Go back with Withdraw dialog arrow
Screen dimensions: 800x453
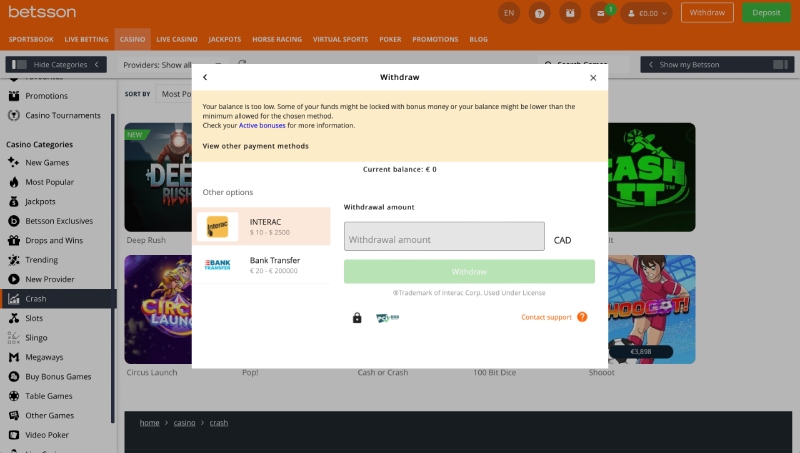(205, 77)
